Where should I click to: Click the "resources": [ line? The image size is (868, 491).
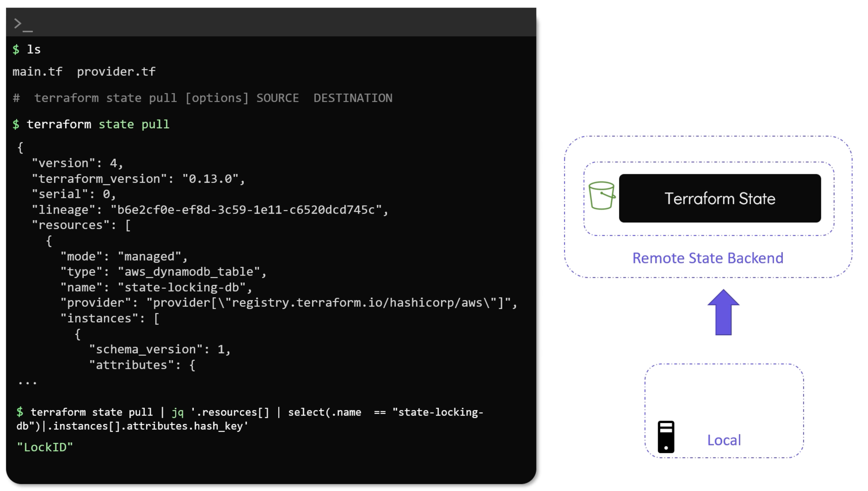81,225
